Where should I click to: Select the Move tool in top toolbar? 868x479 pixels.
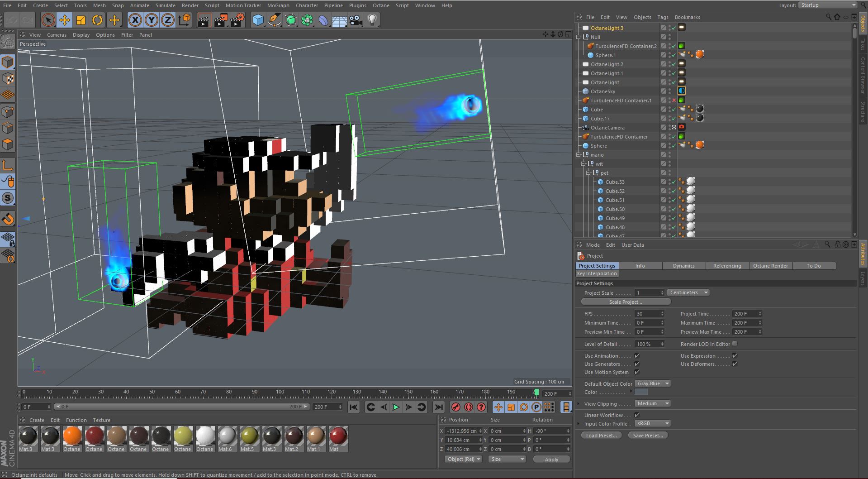pyautogui.click(x=65, y=20)
